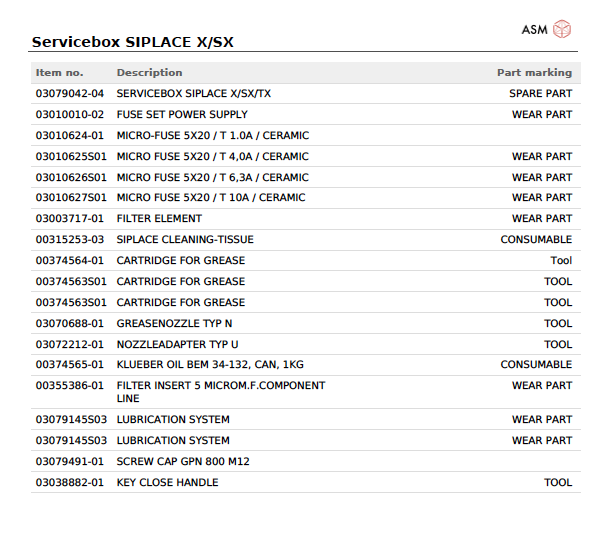
Task: Click the 'Description' column header
Action: point(149,73)
